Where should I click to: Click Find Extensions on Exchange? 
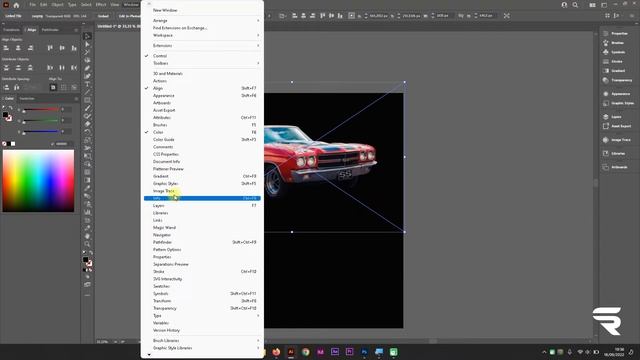tap(180, 28)
